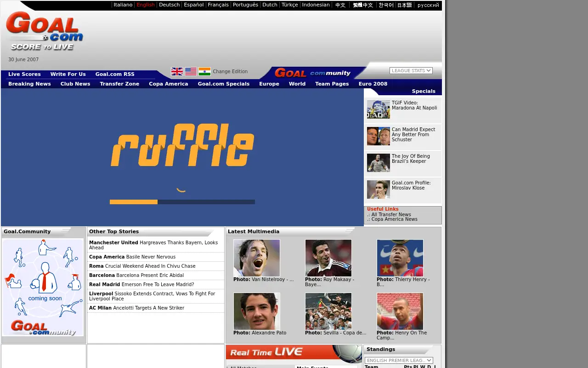
Task: Select the US flag edition
Action: coord(191,71)
